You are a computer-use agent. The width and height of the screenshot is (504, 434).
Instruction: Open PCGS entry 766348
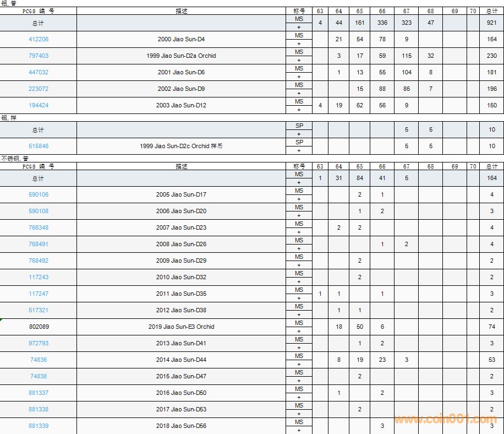pos(39,228)
